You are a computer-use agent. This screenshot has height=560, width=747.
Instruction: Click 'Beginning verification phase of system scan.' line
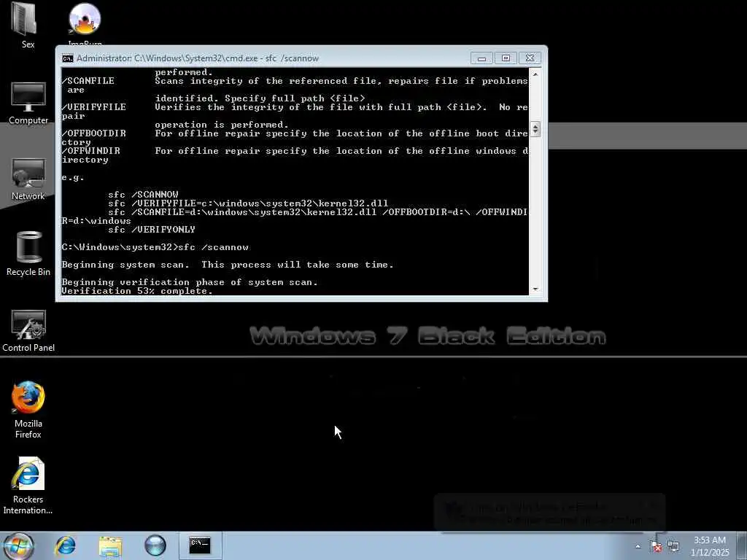[x=190, y=282]
